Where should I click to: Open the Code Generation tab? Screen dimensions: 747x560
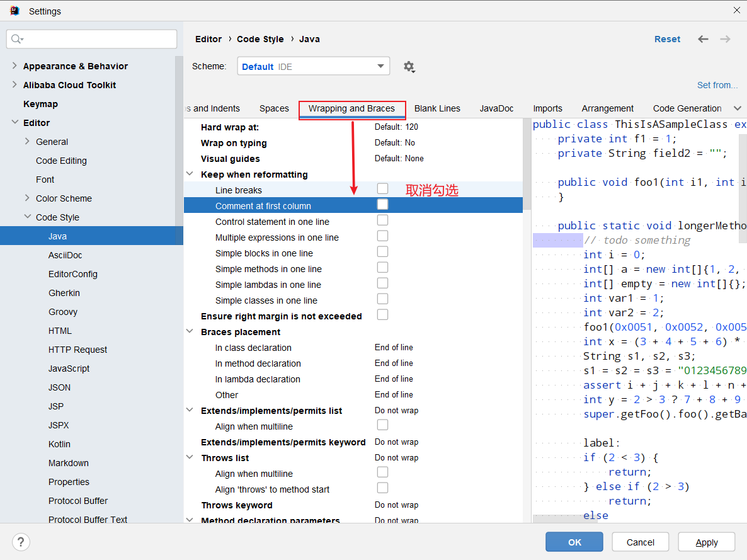coord(687,109)
